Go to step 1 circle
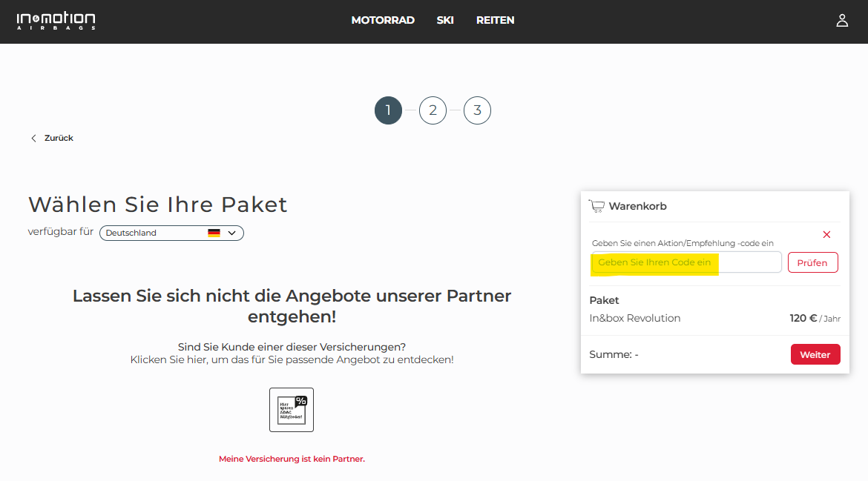Screen dimensions: 868x481 (x=388, y=111)
